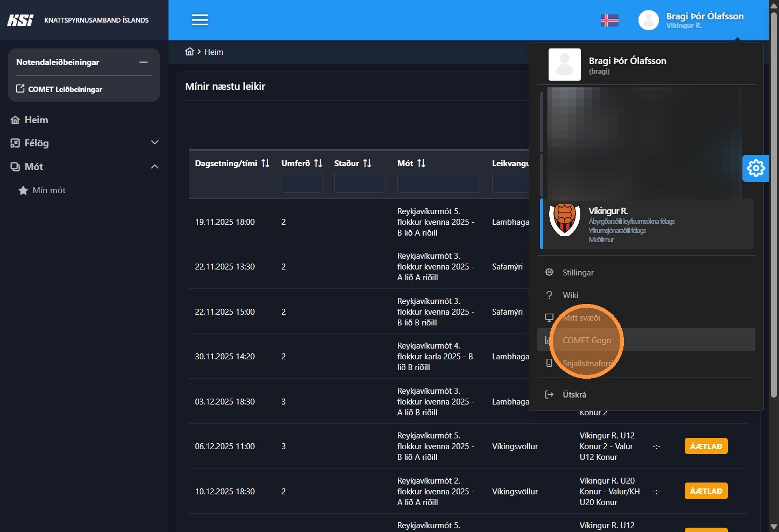Click the Víkingur R. U20 Konur - Valur/KH match
This screenshot has height=532, width=779.
pos(610,491)
